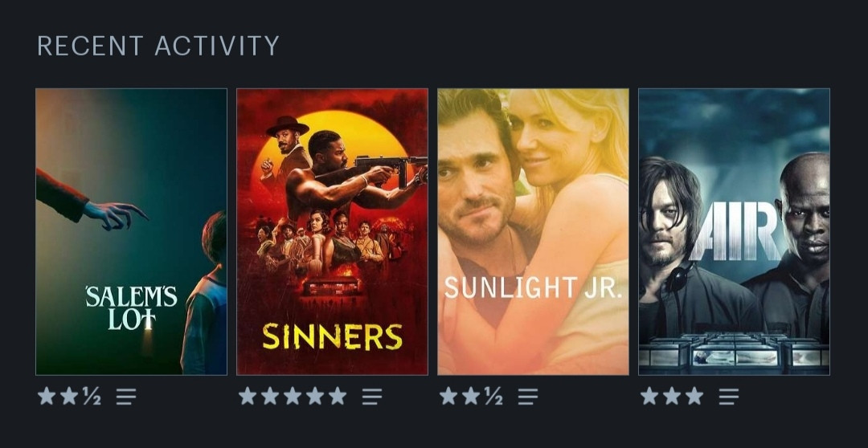Open the review icon under Sunlight Jr.
This screenshot has width=868, height=448.
coord(528,396)
